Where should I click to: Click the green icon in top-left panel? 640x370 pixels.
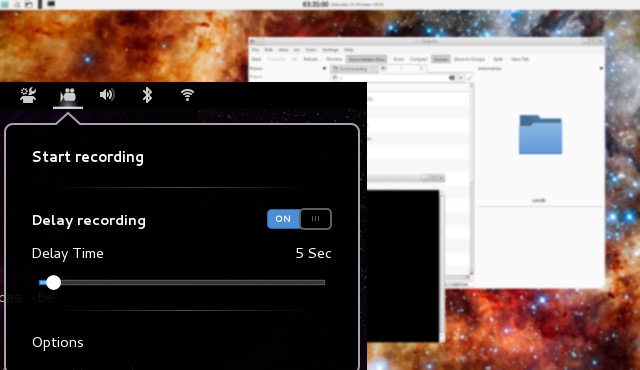pos(4,4)
